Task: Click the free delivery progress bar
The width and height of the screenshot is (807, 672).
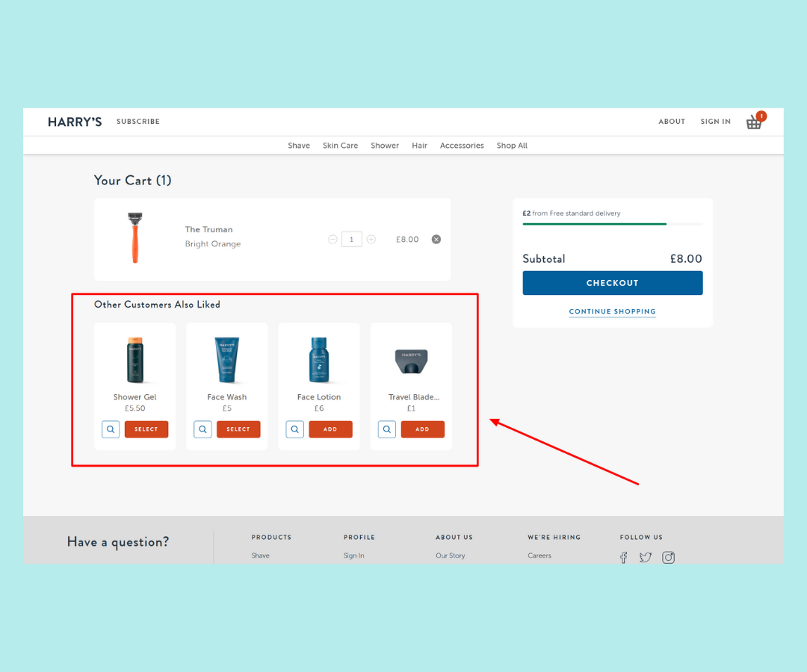Action: click(x=612, y=223)
